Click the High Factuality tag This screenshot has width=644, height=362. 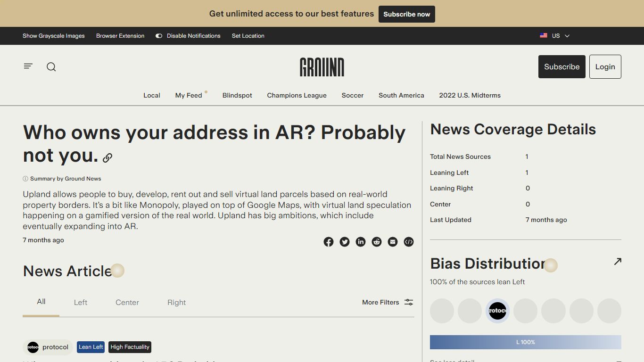click(x=130, y=347)
